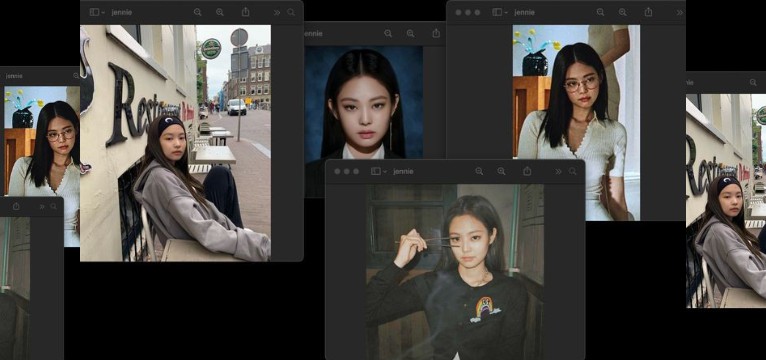Toggle sidebar view in chopsticks photo window
Viewport: 766px width, 360px height.
[x=376, y=171]
